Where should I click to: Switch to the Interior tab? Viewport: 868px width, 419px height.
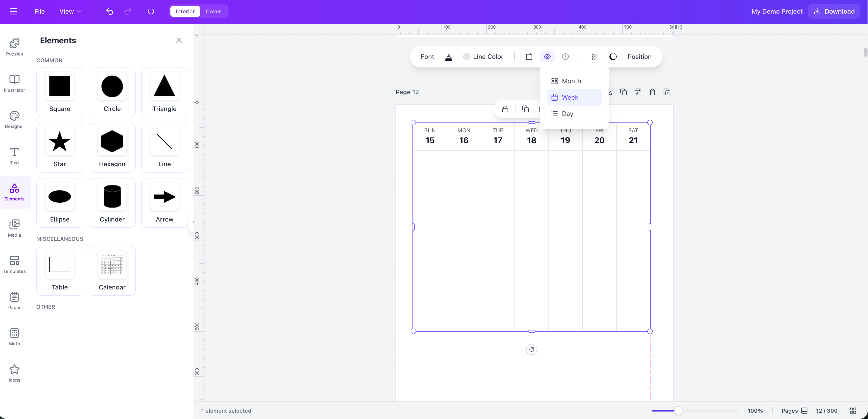click(185, 11)
